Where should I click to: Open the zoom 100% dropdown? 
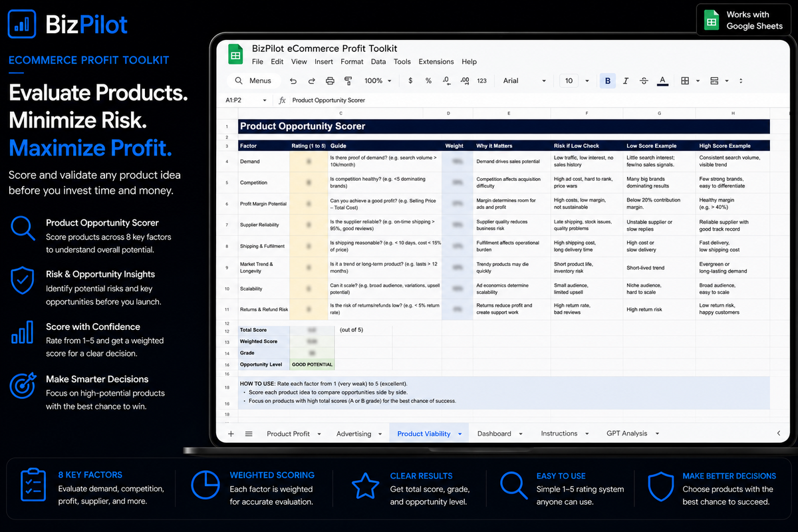378,81
